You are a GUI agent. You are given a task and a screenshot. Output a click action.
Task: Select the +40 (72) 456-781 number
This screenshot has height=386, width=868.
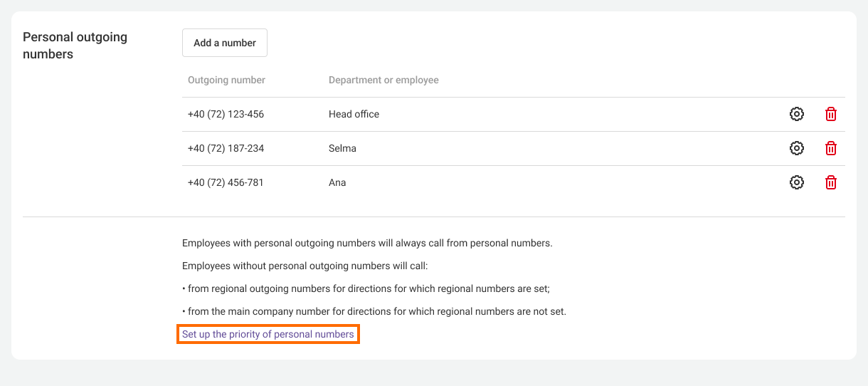(x=226, y=182)
